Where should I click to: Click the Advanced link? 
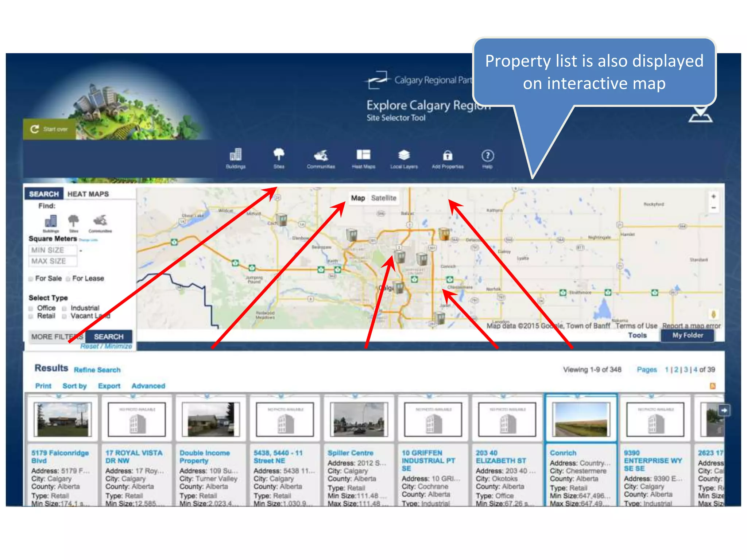coord(148,386)
